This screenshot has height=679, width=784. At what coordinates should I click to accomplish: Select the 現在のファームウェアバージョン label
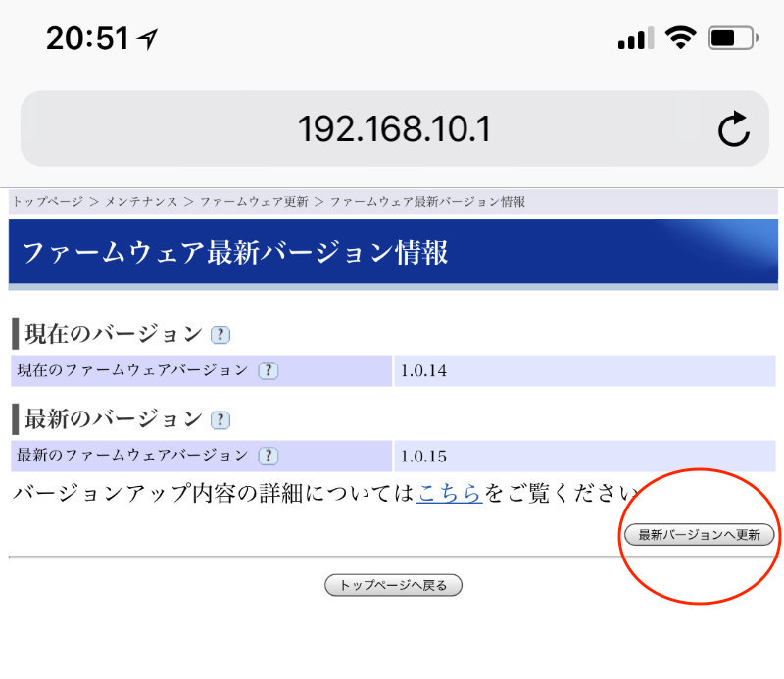(x=132, y=370)
